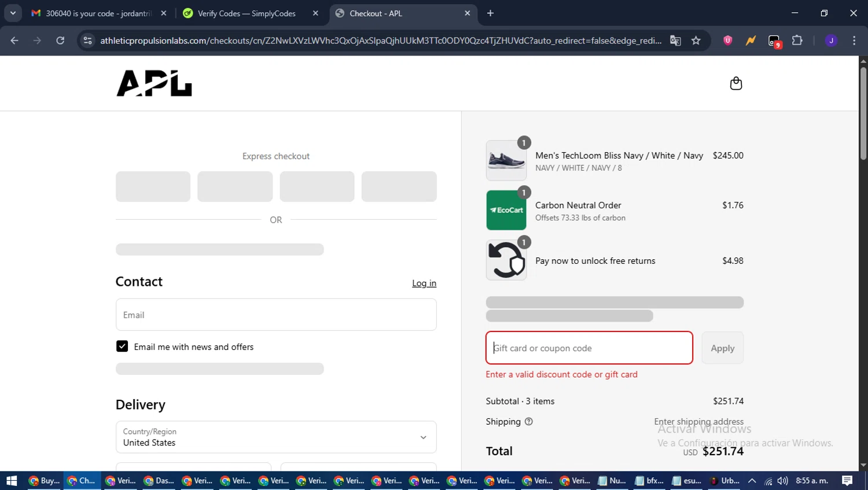Click the browser address bar URL
This screenshot has height=490, width=868.
(x=380, y=40)
